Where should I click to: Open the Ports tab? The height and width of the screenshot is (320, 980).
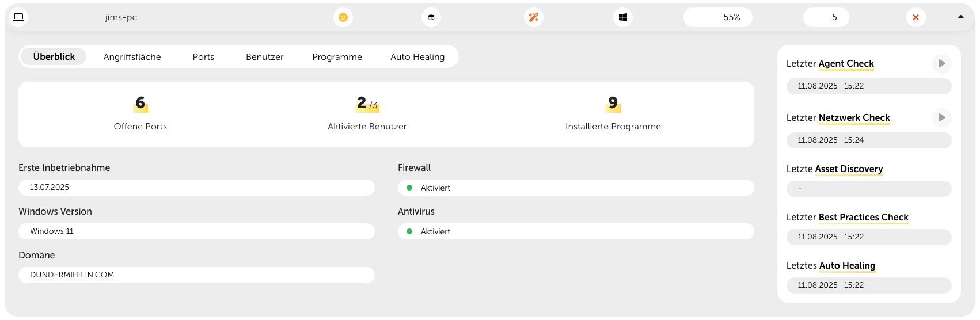tap(203, 57)
